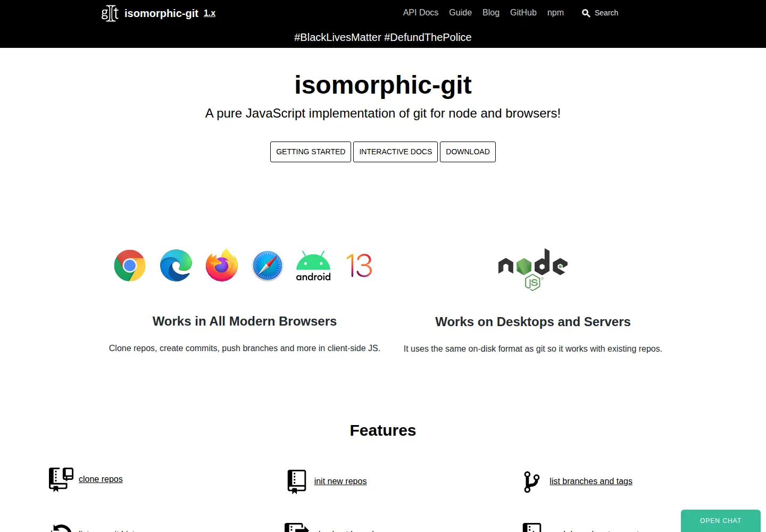Open the Guide navigation link

(460, 12)
